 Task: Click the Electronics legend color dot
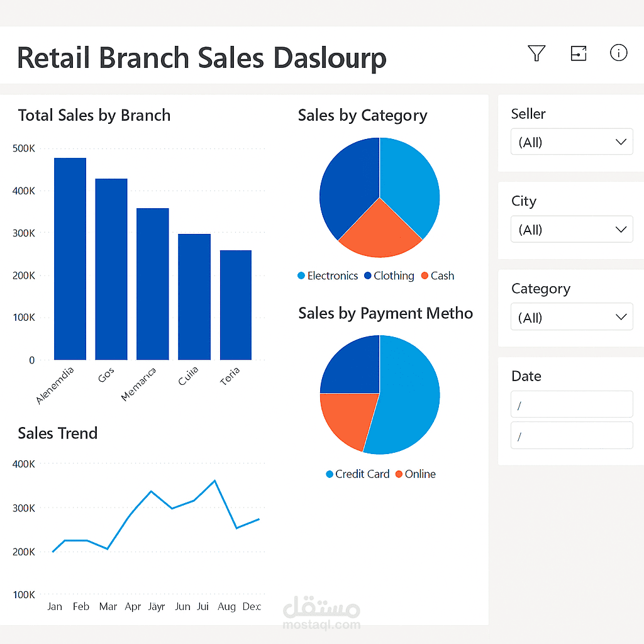tap(301, 275)
